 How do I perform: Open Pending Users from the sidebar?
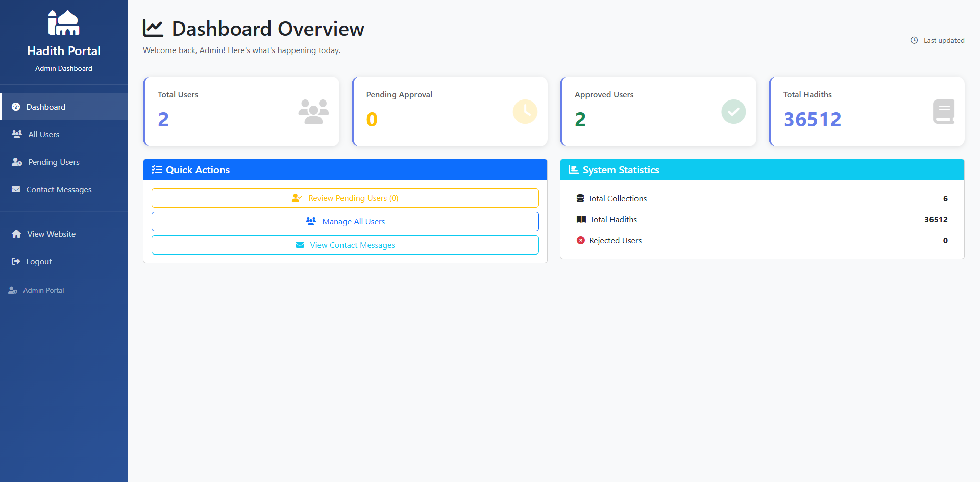(54, 162)
